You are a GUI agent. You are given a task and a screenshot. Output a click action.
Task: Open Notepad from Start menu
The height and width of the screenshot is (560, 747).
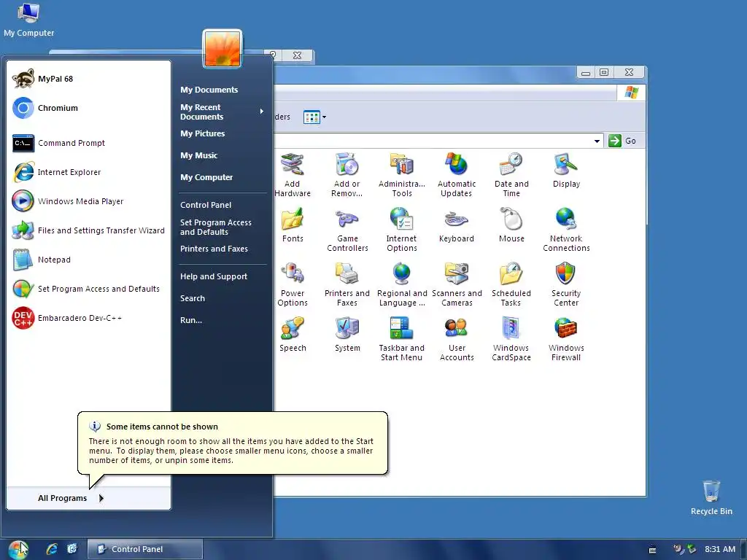coord(89,260)
